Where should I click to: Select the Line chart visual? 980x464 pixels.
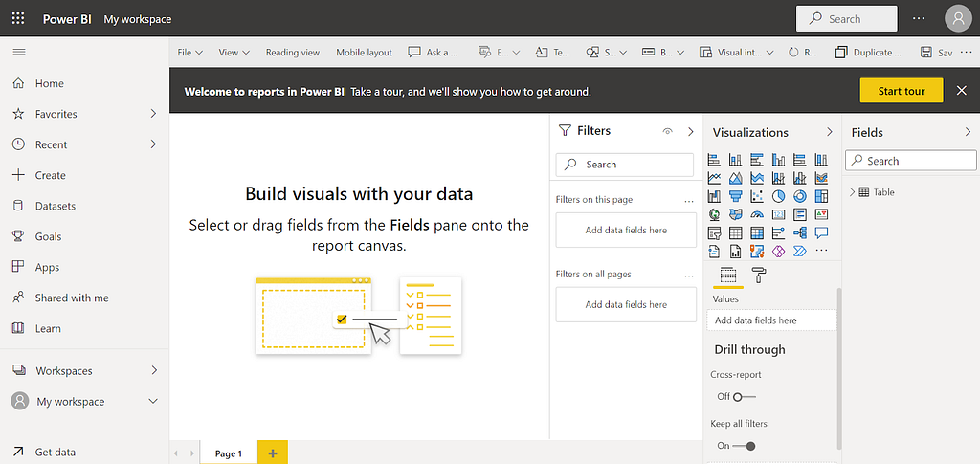click(x=714, y=178)
